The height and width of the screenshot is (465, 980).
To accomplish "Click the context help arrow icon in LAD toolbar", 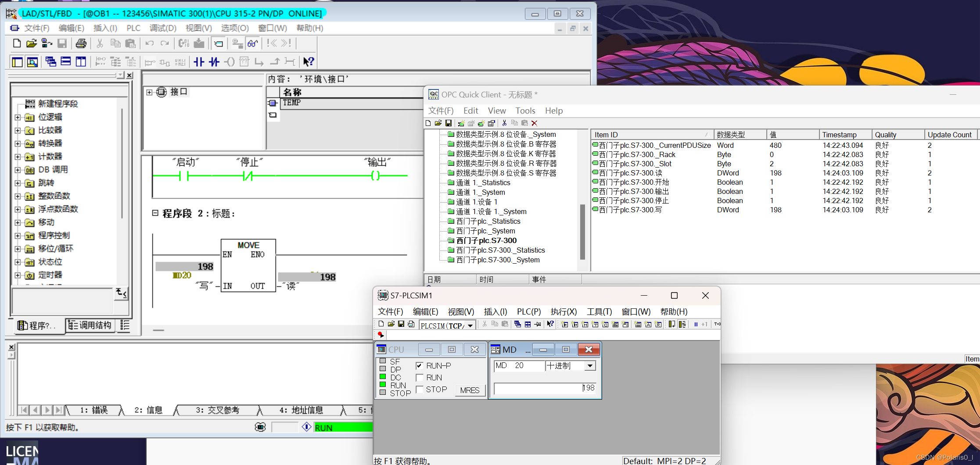I will point(309,62).
